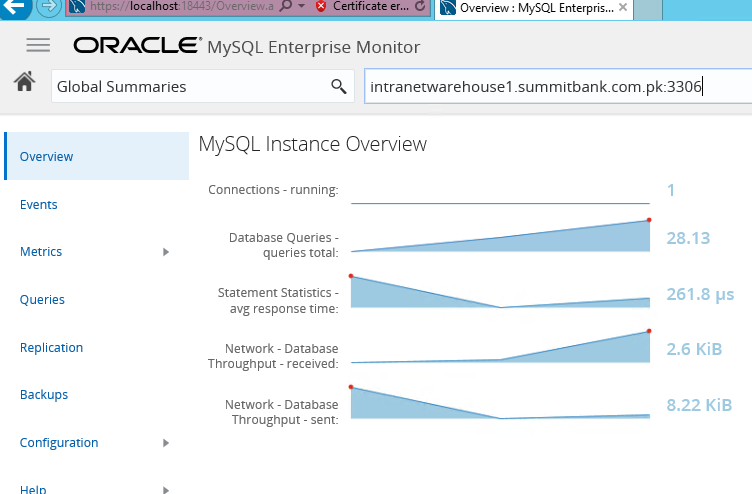The width and height of the screenshot is (752, 494).
Task: Click the Global Summaries search magnifier
Action: pos(339,86)
